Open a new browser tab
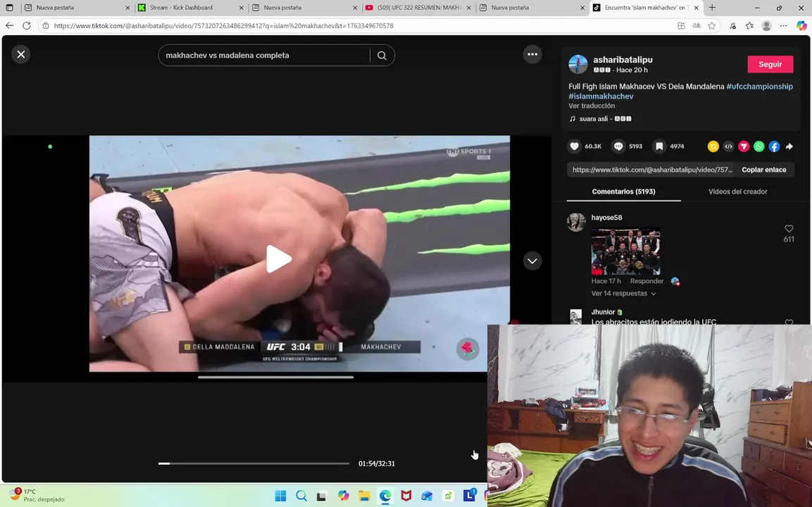The width and height of the screenshot is (812, 507). (x=712, y=8)
